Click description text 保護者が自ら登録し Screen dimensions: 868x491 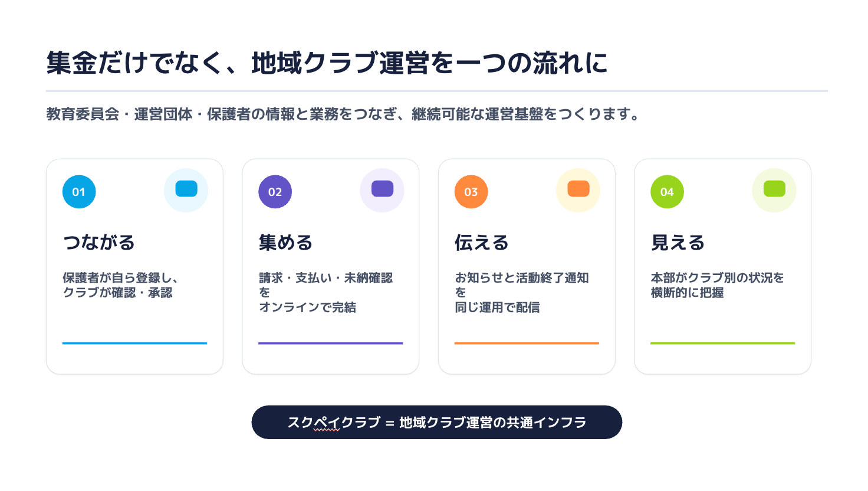[x=120, y=285]
